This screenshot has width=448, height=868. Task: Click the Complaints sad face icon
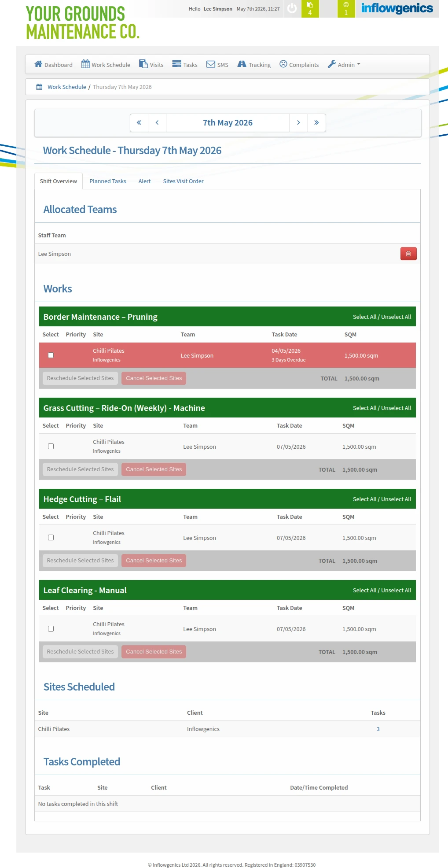283,64
